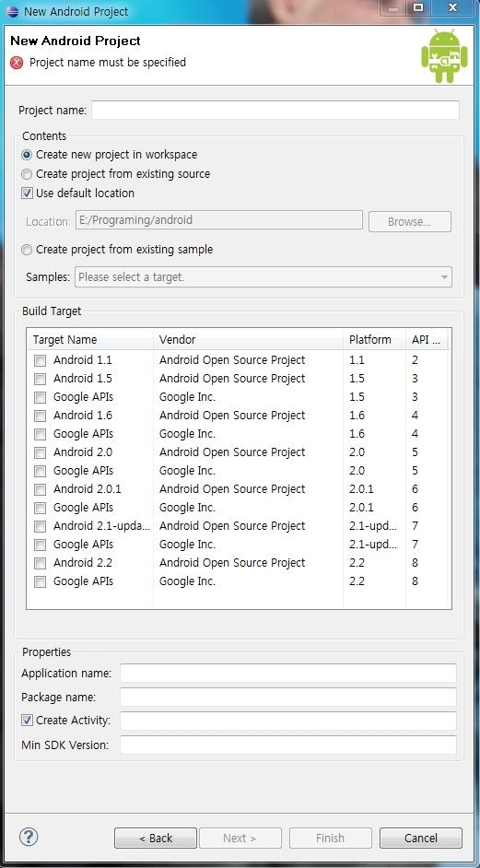Viewport: 480px width, 868px height.
Task: Select Create project from existing source
Action: tap(27, 174)
